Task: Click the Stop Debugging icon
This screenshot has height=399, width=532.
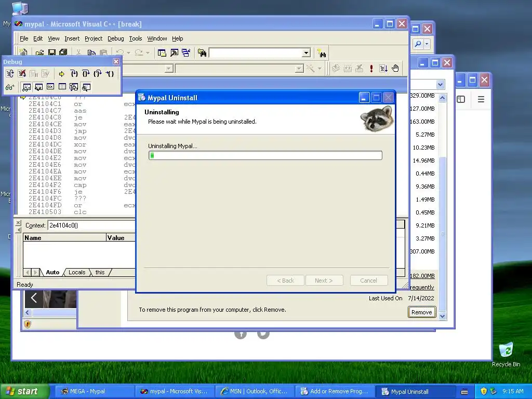Action: coord(22,74)
